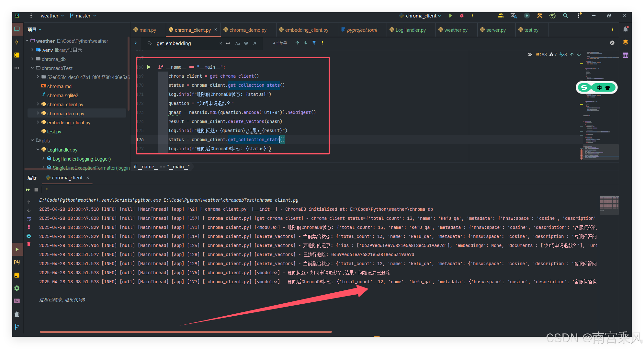This screenshot has width=644, height=349.
Task: Expand the chroma_db folder in project tree
Action: tap(32, 59)
